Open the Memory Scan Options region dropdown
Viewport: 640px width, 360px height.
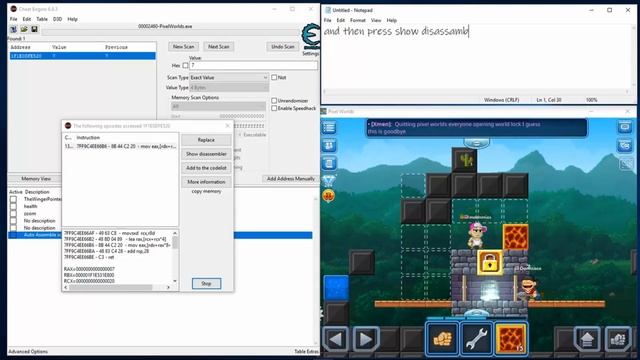tap(218, 106)
